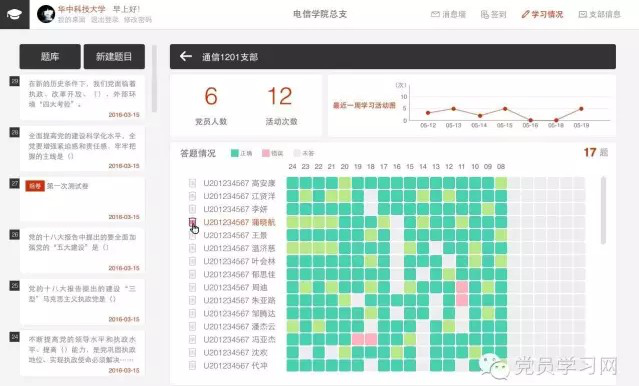This screenshot has height=386, width=639.
Task: Click the 修改密码 link
Action: 138,20
